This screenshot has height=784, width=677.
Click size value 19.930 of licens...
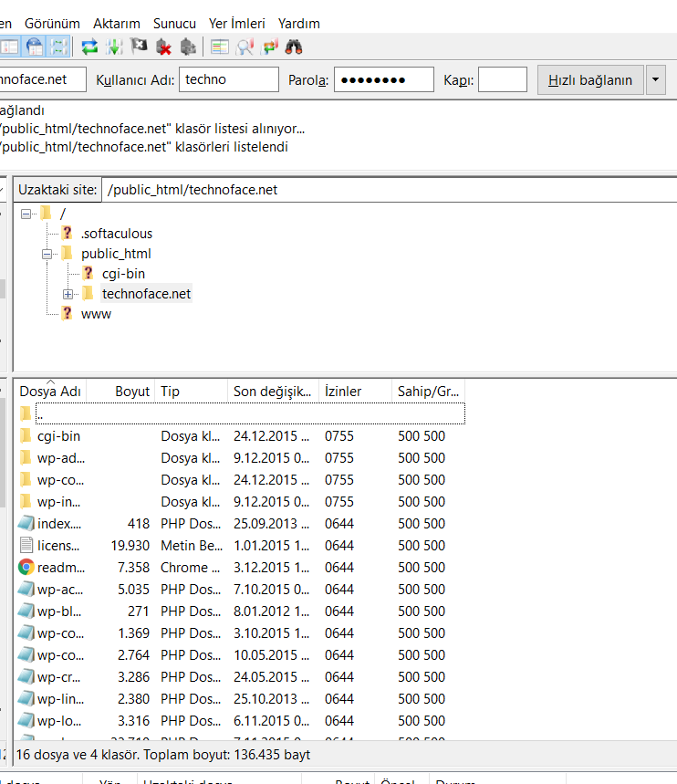click(130, 546)
